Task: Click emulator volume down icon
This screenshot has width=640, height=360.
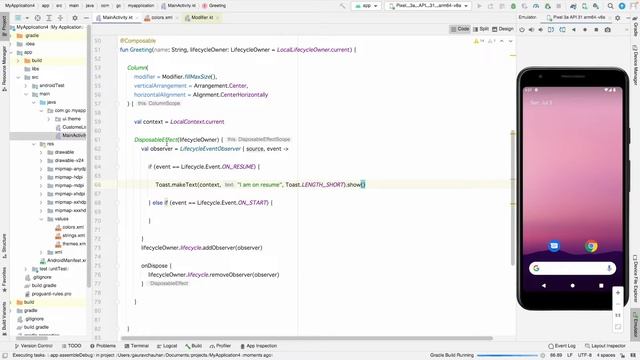Action: 541,29
